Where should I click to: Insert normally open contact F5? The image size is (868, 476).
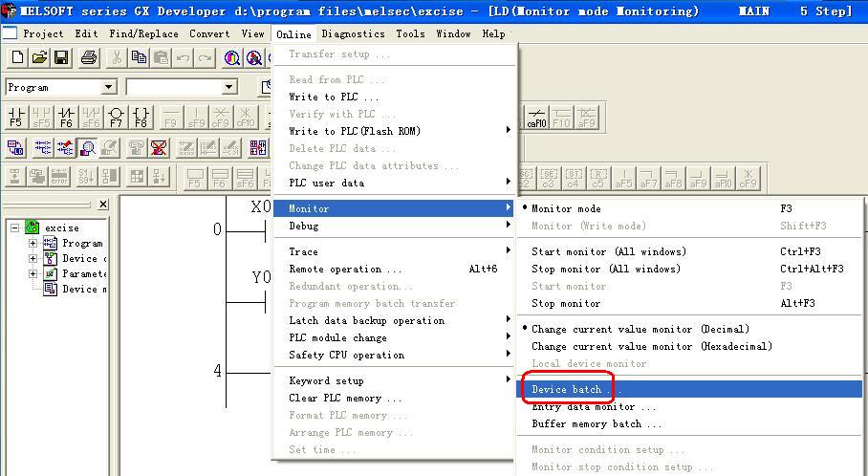click(16, 118)
